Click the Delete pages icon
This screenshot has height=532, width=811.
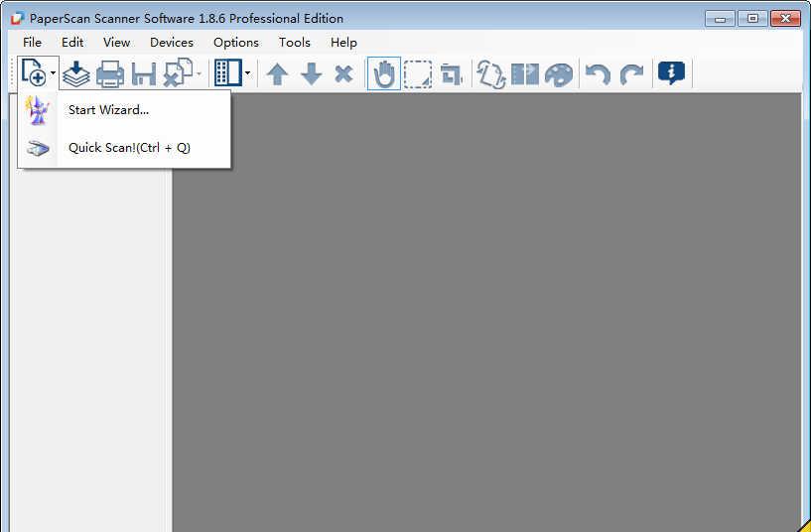(x=178, y=72)
